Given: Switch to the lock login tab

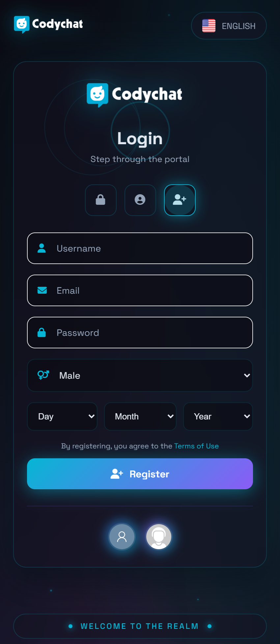Looking at the screenshot, I should point(100,200).
